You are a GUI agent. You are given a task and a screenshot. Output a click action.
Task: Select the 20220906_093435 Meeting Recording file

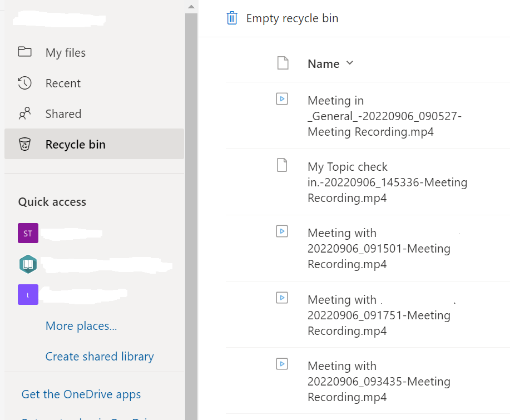click(379, 382)
